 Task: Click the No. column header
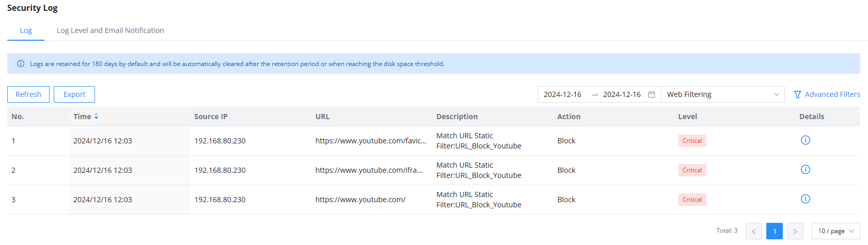[18, 117]
